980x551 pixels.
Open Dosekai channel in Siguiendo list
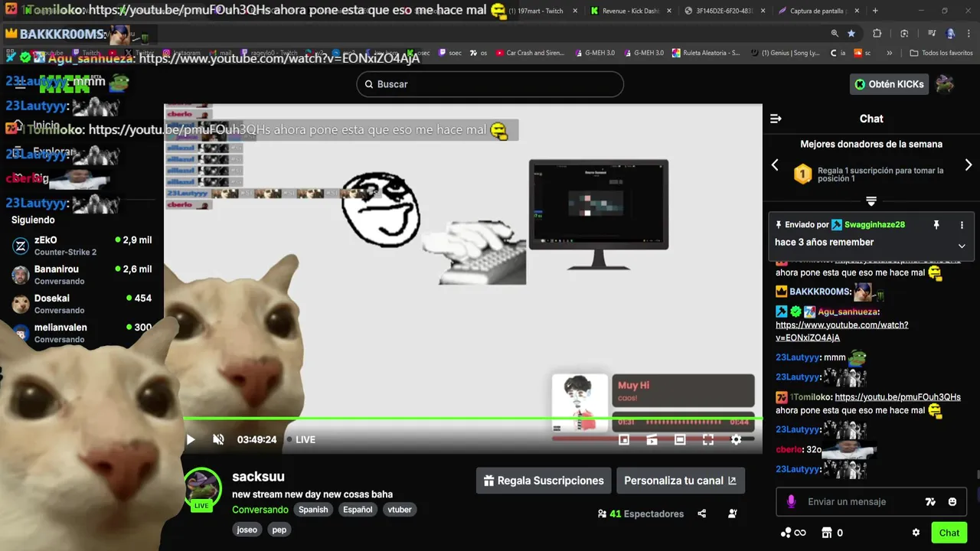coord(80,304)
